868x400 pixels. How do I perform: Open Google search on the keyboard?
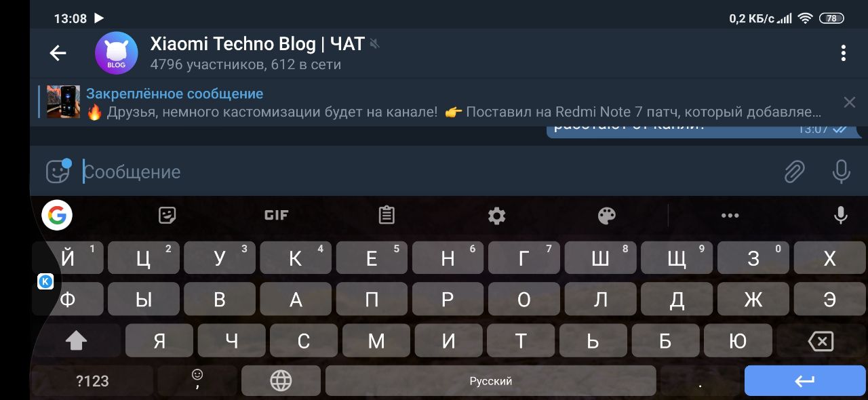pyautogui.click(x=57, y=216)
